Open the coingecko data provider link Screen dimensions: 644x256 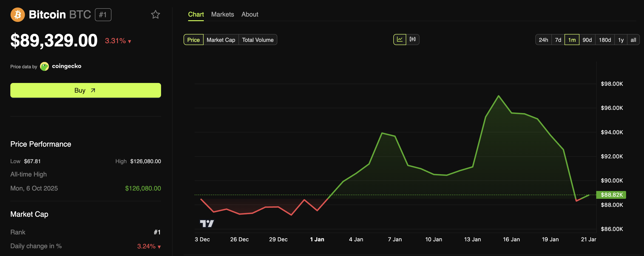66,66
